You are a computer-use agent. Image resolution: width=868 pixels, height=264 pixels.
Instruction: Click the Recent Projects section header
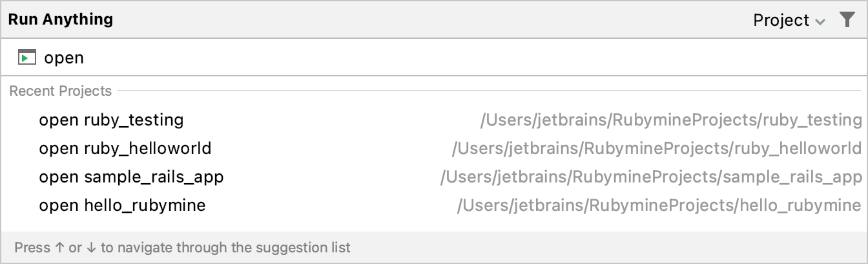coord(60,91)
